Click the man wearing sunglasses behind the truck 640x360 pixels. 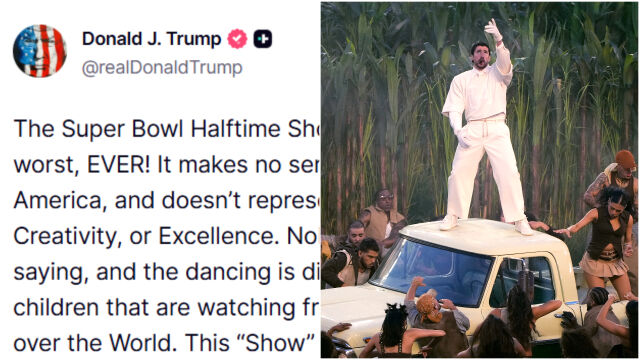[x=382, y=214]
